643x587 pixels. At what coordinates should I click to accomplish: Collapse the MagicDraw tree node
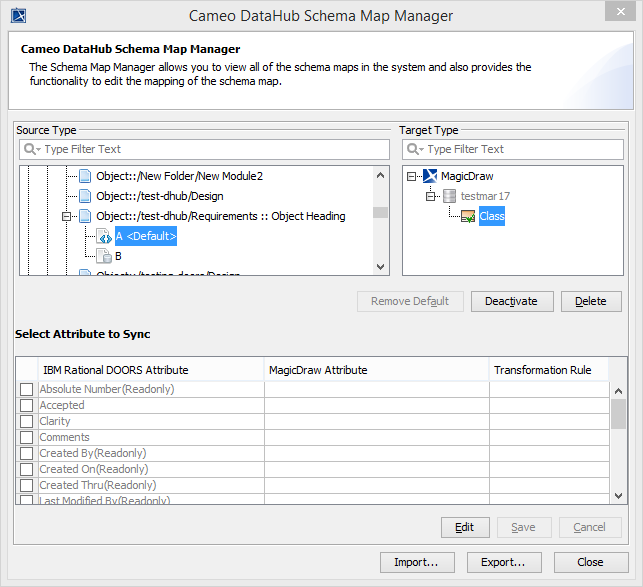tap(413, 176)
